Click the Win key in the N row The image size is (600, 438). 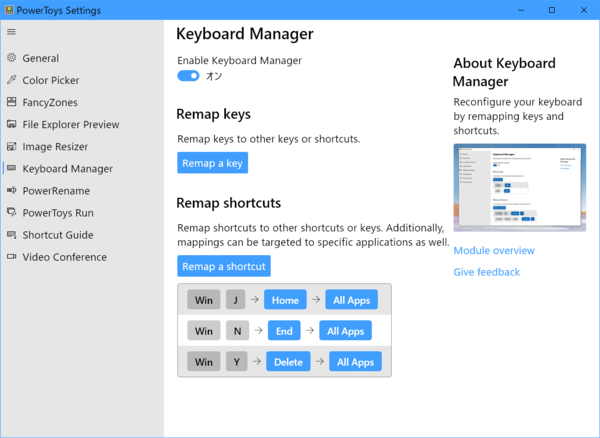coord(204,331)
